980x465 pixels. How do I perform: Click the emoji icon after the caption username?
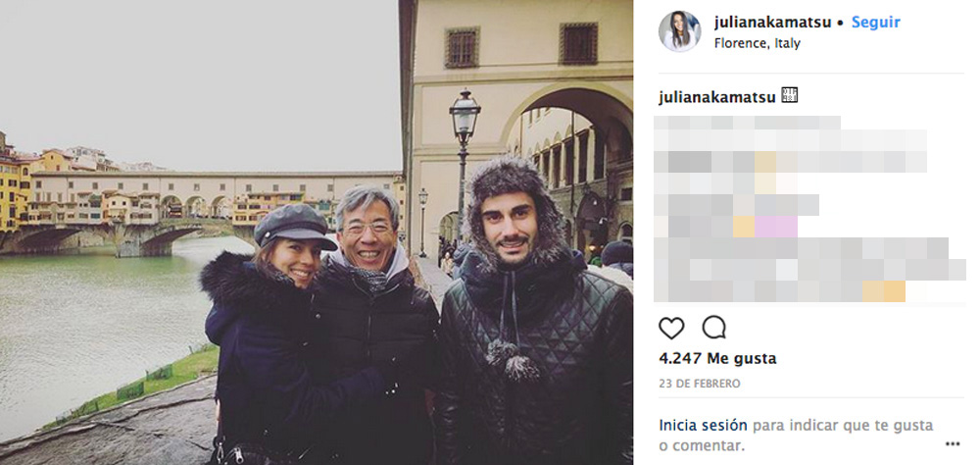pos(789,96)
